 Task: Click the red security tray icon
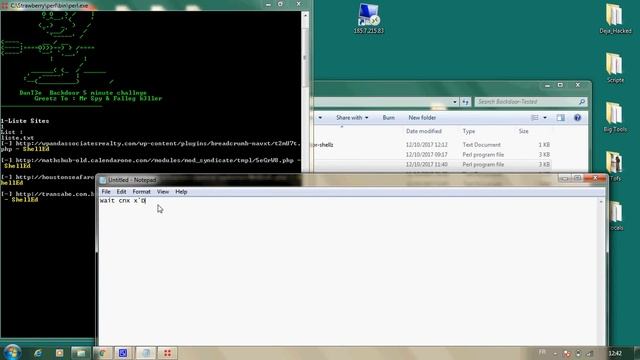(x=567, y=353)
